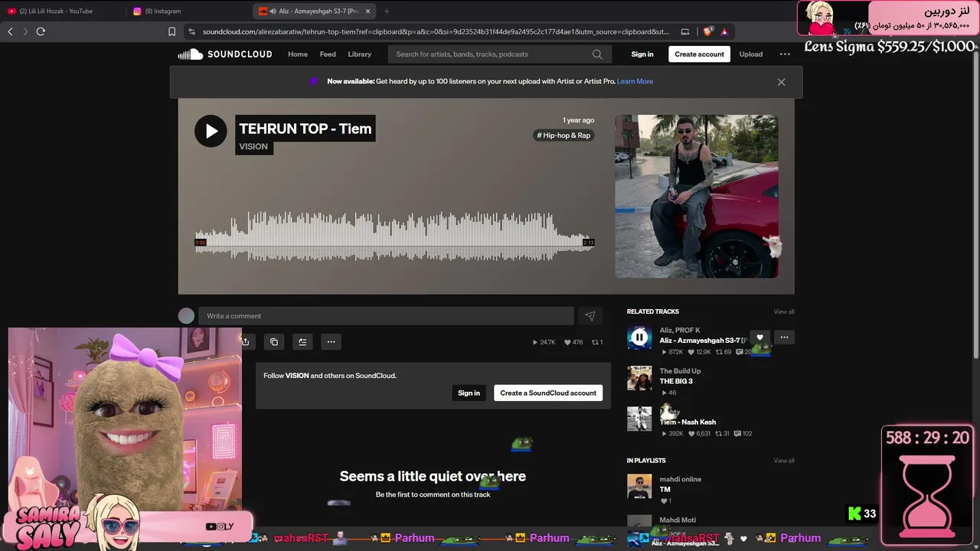Open mahdi online's profile link
980x551 pixels.
click(x=681, y=480)
